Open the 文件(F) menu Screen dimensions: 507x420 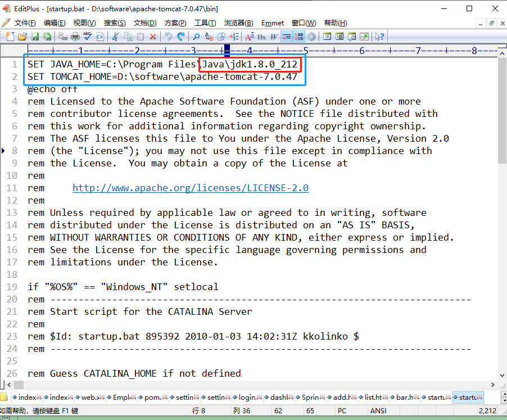pos(25,23)
